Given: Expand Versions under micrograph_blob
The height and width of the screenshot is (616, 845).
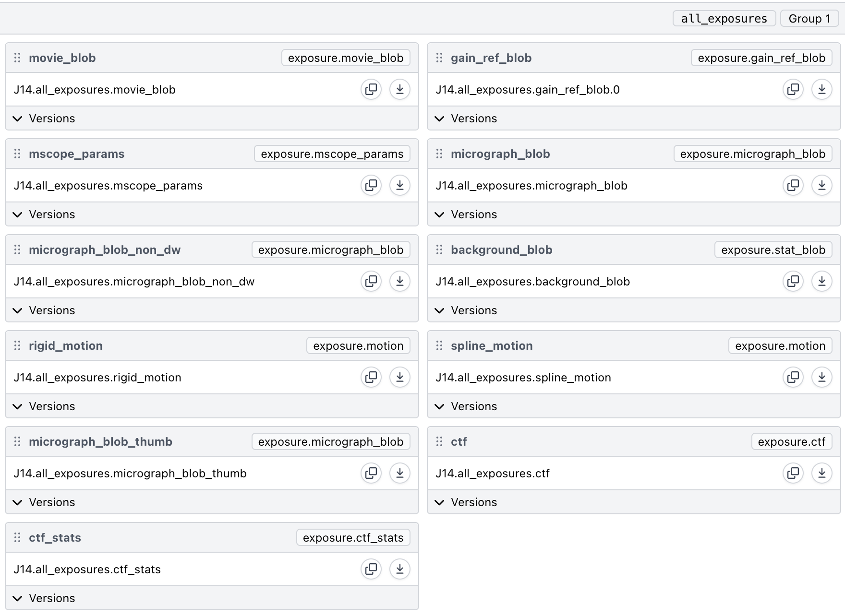Looking at the screenshot, I should [467, 214].
